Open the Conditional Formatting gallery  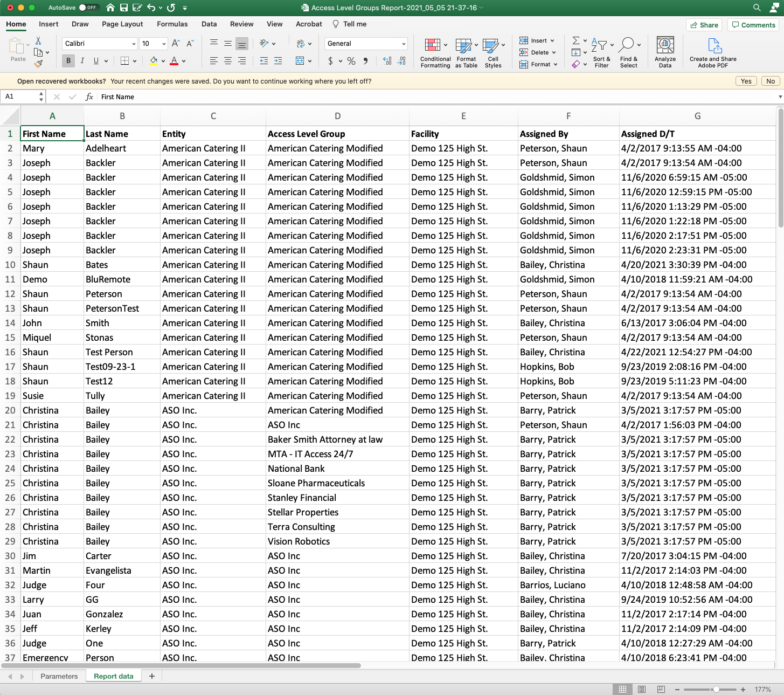coord(435,52)
